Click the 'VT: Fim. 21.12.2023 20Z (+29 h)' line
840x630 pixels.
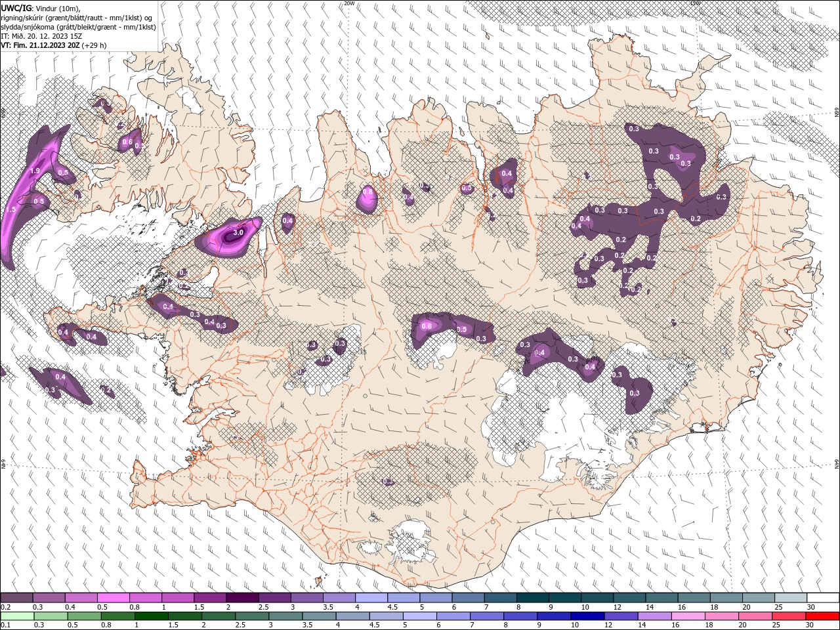[x=54, y=45]
